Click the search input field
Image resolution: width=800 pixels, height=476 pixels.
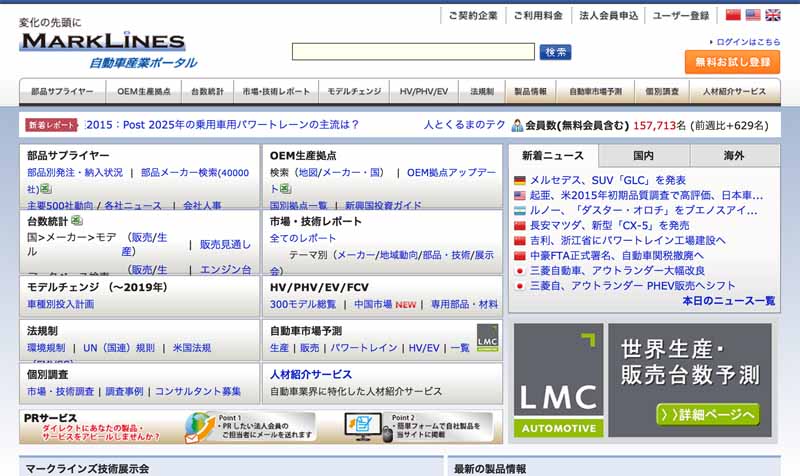[x=413, y=52]
